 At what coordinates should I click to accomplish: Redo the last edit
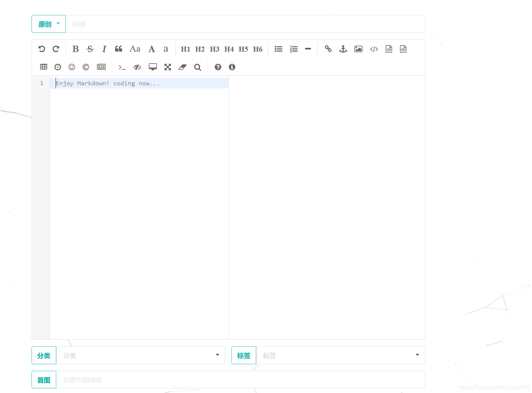pyautogui.click(x=56, y=49)
